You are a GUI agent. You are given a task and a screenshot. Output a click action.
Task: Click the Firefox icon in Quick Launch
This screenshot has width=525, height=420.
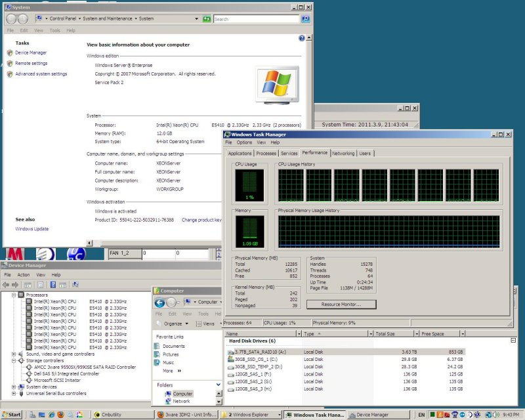click(60, 415)
